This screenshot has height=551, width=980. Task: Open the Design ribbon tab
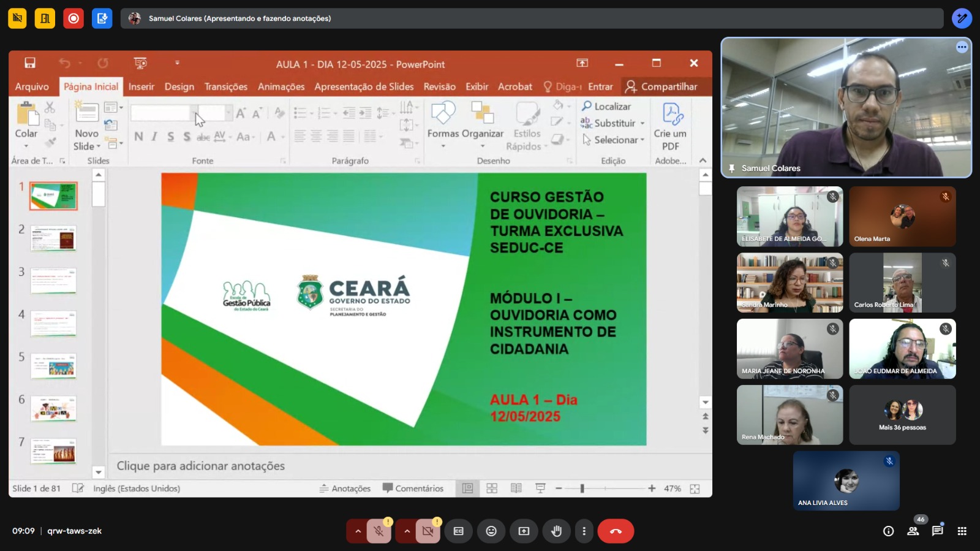(x=179, y=86)
